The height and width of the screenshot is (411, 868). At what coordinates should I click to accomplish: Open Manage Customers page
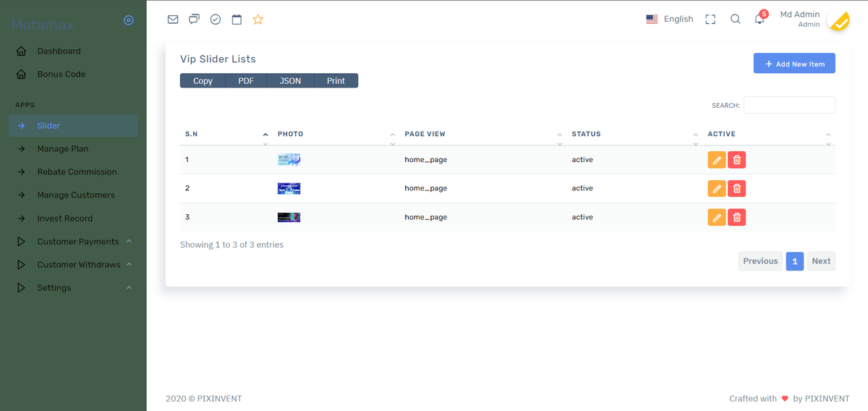tap(73, 195)
